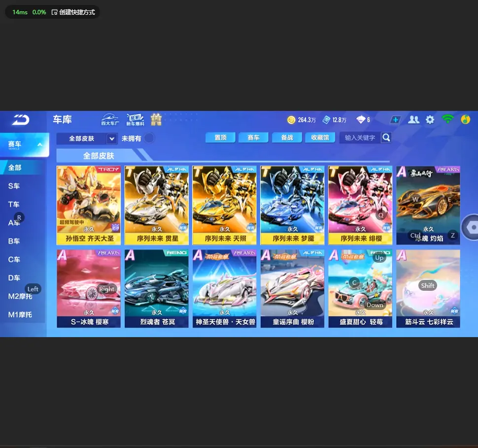Select the 童谣序曲 樱粉 card
The height and width of the screenshot is (448, 478).
point(292,288)
